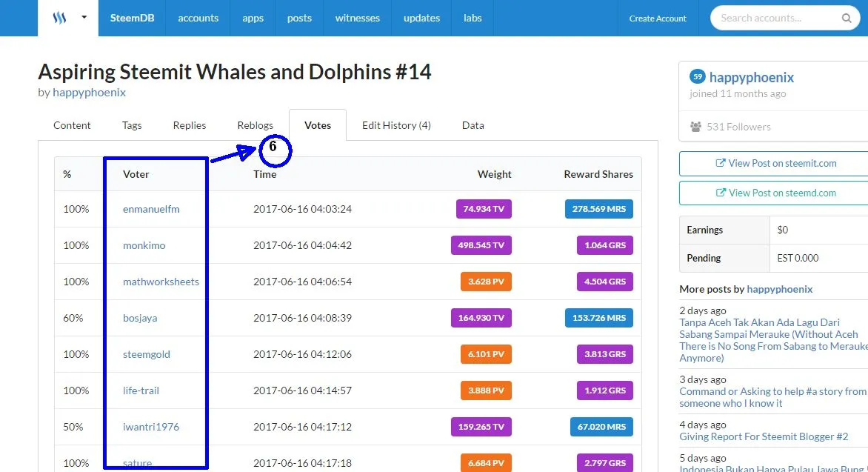The image size is (868, 472).
Task: Click the Time column header
Action: click(264, 174)
